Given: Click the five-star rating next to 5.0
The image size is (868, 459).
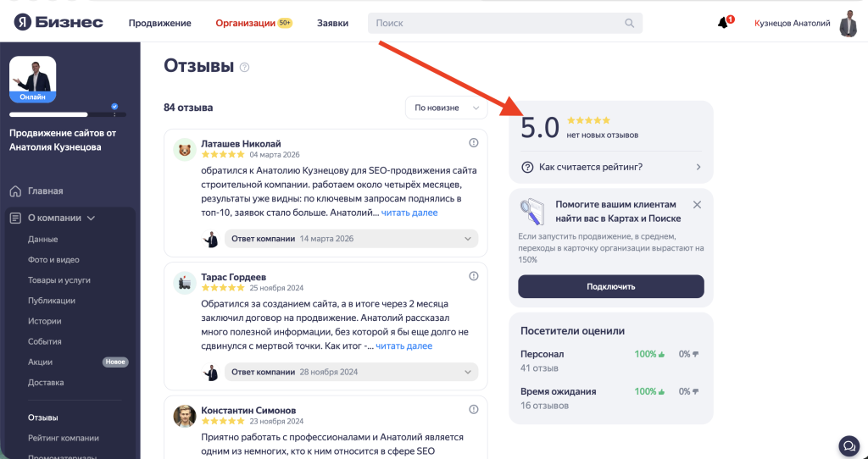Looking at the screenshot, I should pos(588,120).
